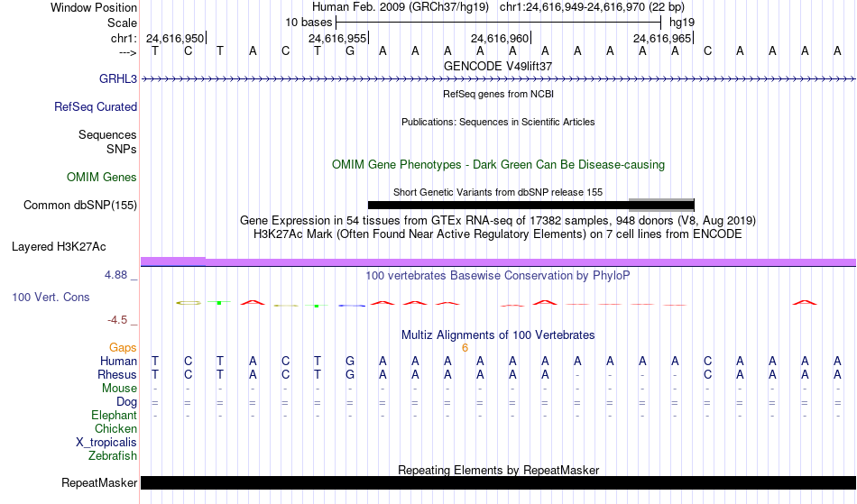Select the Human species row label

tap(118, 361)
